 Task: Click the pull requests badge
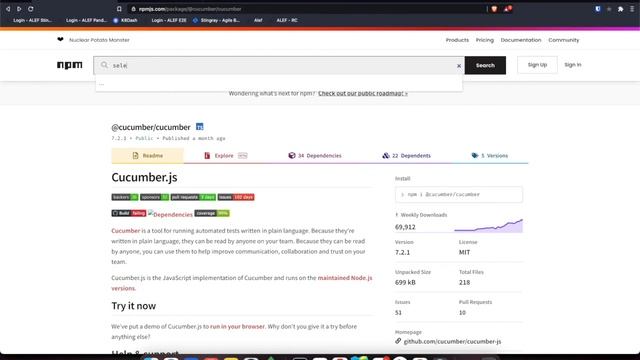(193, 197)
